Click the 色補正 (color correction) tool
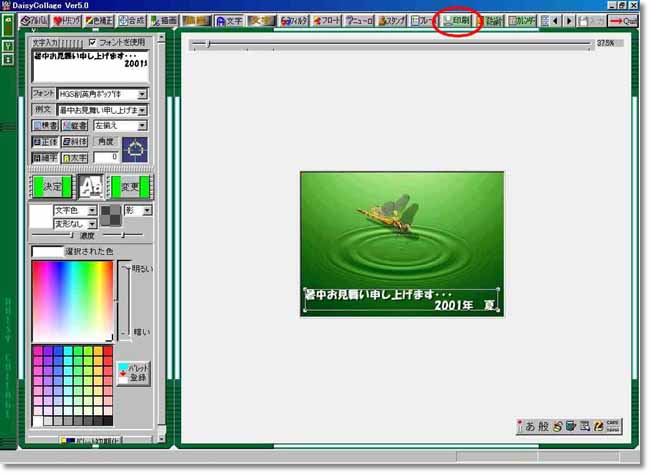The image size is (650, 474). [98, 20]
